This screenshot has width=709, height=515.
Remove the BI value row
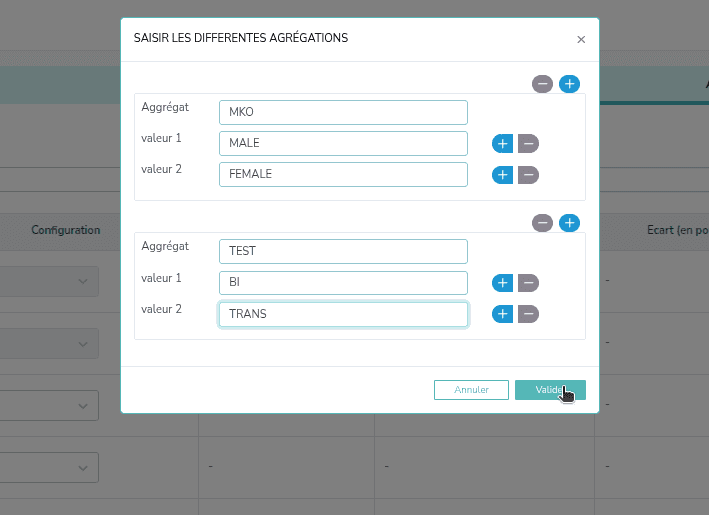coord(528,283)
